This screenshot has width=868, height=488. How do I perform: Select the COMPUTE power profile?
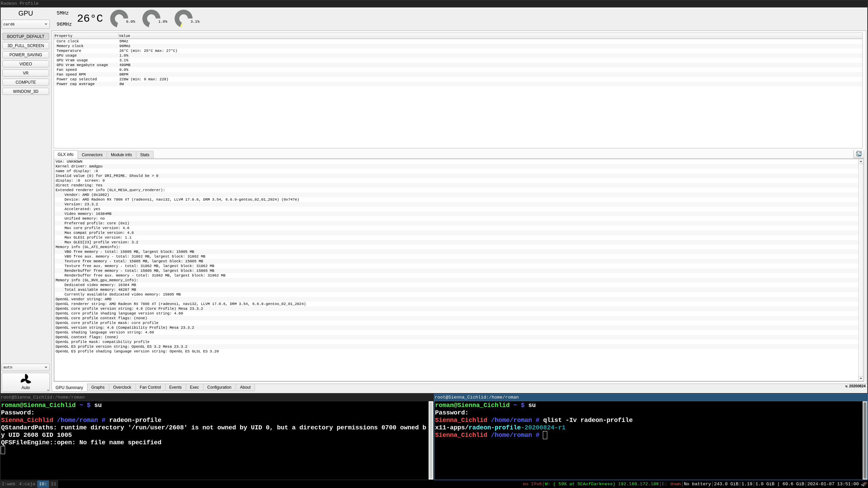tap(25, 82)
